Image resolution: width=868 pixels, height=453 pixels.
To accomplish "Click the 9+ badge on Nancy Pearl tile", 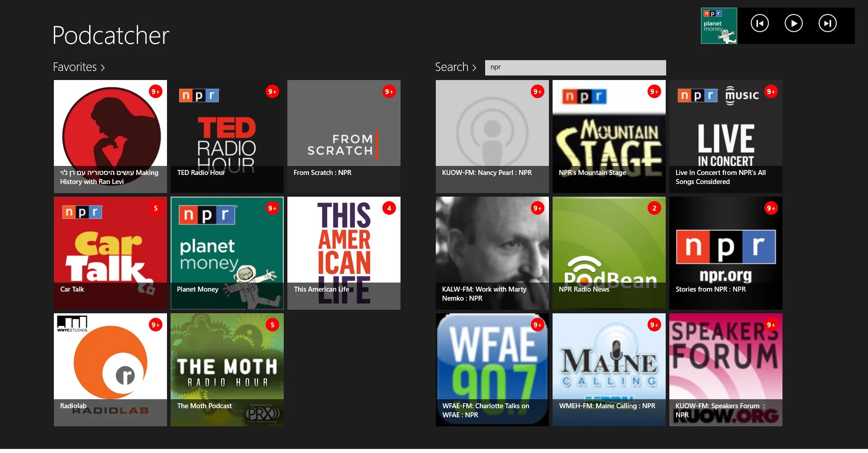I will (x=538, y=92).
